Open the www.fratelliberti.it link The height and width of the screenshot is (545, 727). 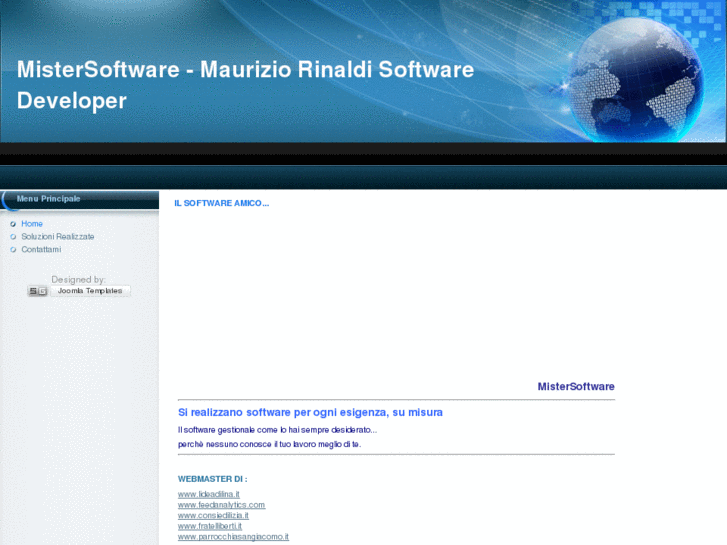click(210, 526)
